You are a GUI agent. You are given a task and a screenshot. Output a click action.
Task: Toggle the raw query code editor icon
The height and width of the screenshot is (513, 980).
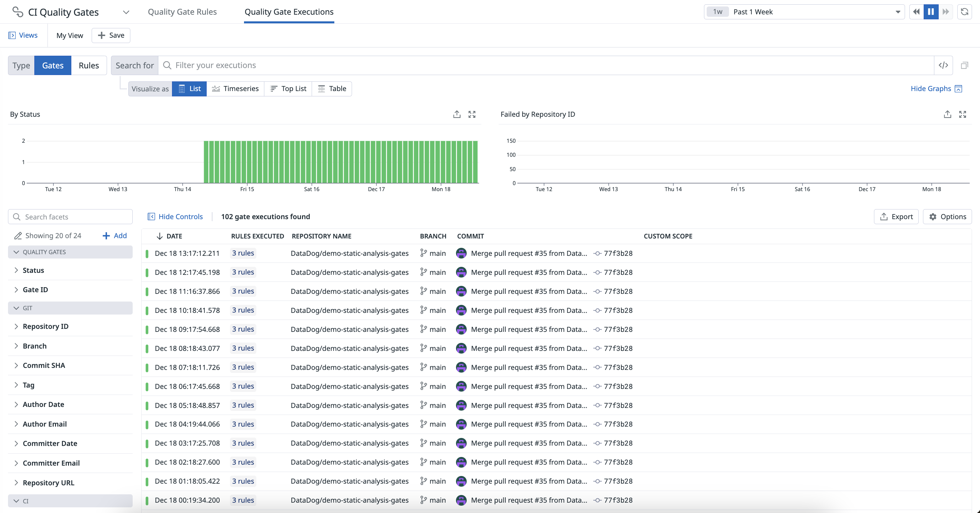click(x=943, y=65)
